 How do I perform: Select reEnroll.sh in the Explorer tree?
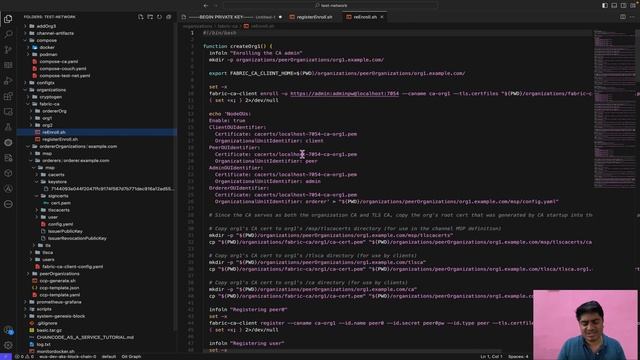tap(96, 132)
